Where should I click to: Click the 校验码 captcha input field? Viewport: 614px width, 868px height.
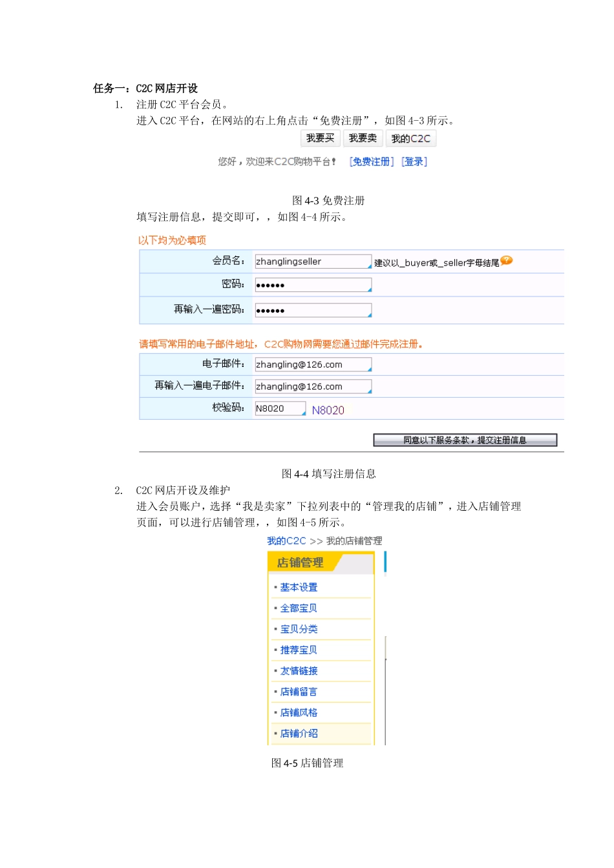coord(280,408)
